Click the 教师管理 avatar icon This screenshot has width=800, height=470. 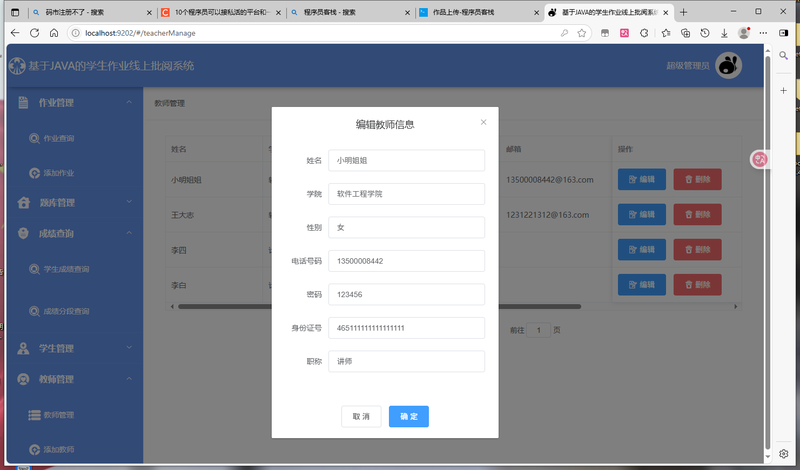(x=23, y=379)
